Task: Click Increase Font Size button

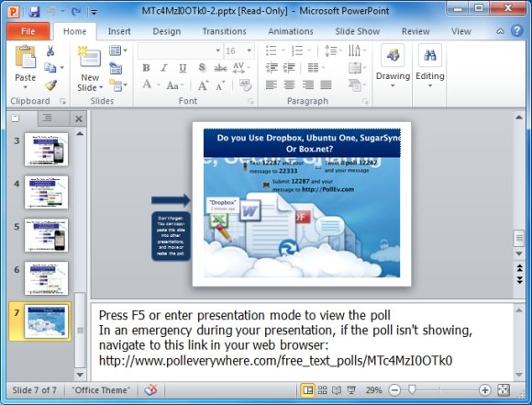Action: tap(203, 85)
